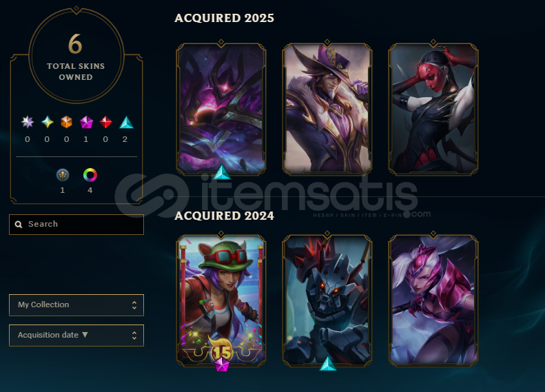The width and height of the screenshot is (545, 392).
Task: Open the purple hat gentleman skin card
Action: 327,108
